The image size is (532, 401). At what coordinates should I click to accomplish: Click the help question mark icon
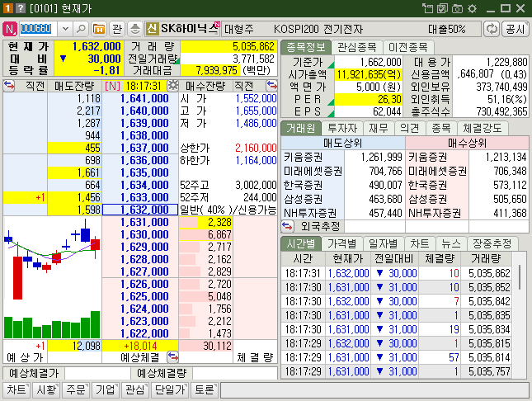click(21, 8)
